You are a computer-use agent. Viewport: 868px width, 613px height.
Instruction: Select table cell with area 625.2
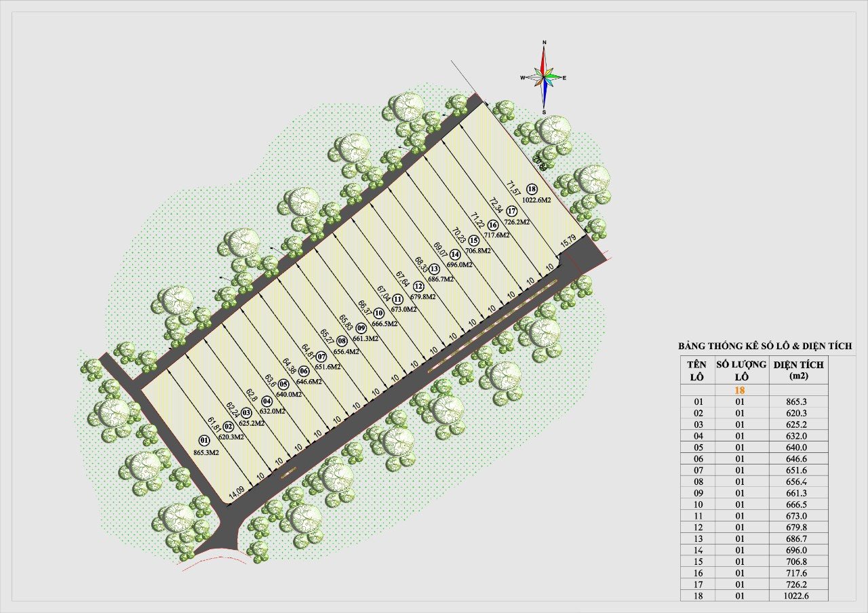click(799, 424)
